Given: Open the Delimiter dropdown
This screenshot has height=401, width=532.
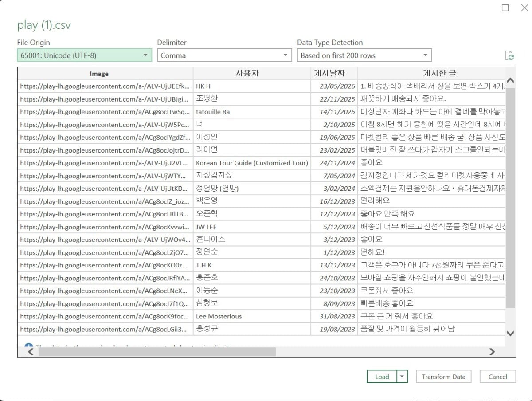Looking at the screenshot, I should pos(224,55).
